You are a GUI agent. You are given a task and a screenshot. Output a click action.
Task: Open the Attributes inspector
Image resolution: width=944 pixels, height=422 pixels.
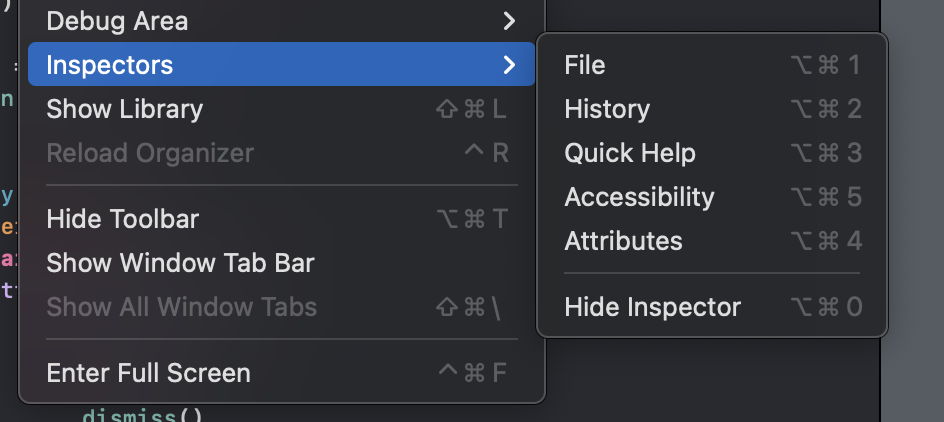click(x=623, y=241)
